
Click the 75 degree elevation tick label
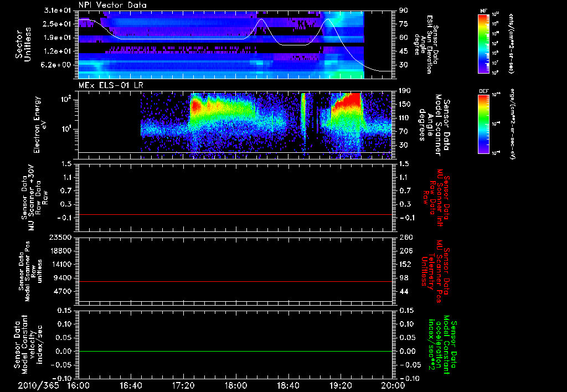403,24
